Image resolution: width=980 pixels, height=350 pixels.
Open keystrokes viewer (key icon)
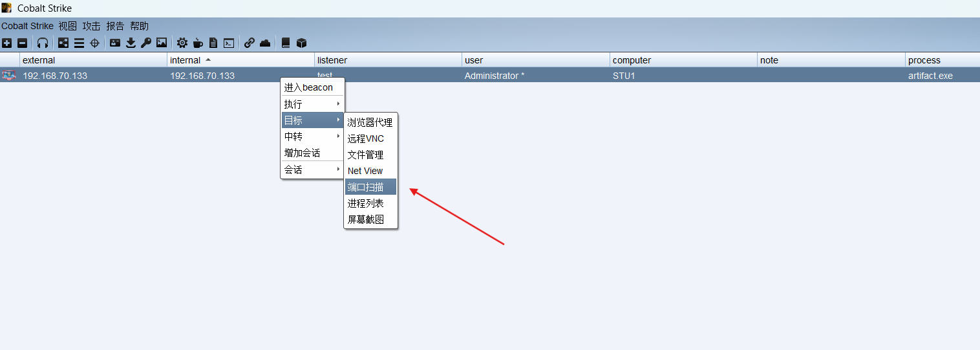point(146,43)
